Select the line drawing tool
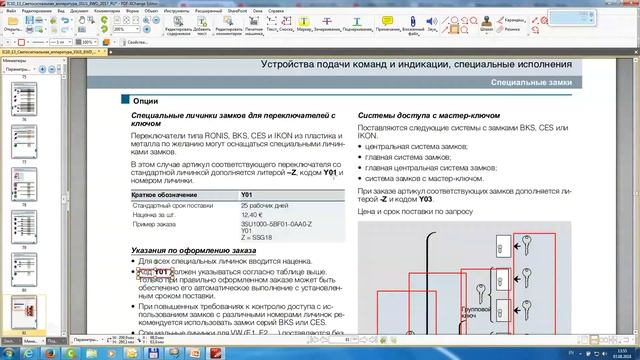This screenshot has height=360, width=640. 445,20
